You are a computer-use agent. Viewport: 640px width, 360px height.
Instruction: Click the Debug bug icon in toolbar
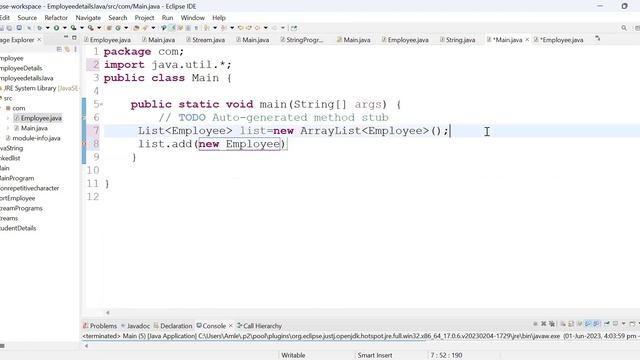coord(40,28)
